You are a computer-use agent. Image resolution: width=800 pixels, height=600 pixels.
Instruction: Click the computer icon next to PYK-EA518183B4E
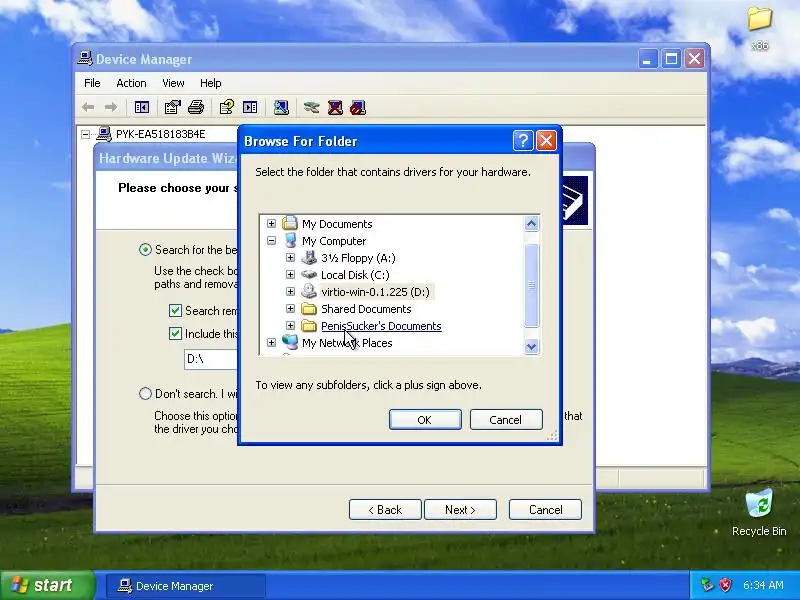(104, 134)
